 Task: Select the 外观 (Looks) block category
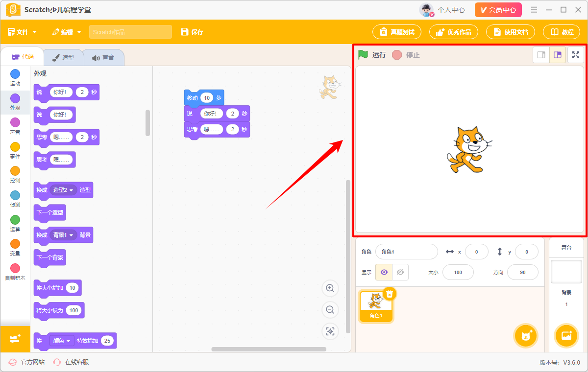tap(15, 102)
